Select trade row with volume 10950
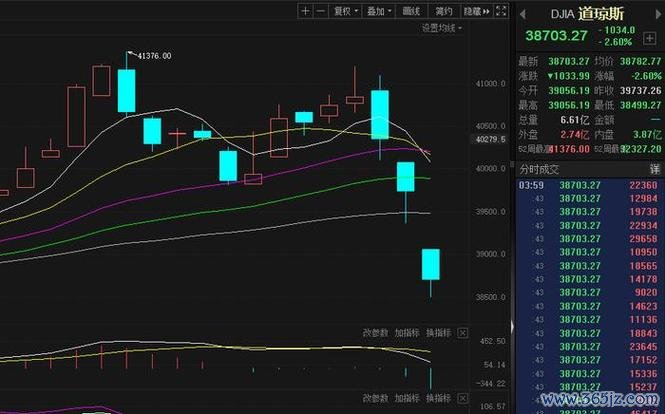The width and height of the screenshot is (665, 414). (590, 252)
